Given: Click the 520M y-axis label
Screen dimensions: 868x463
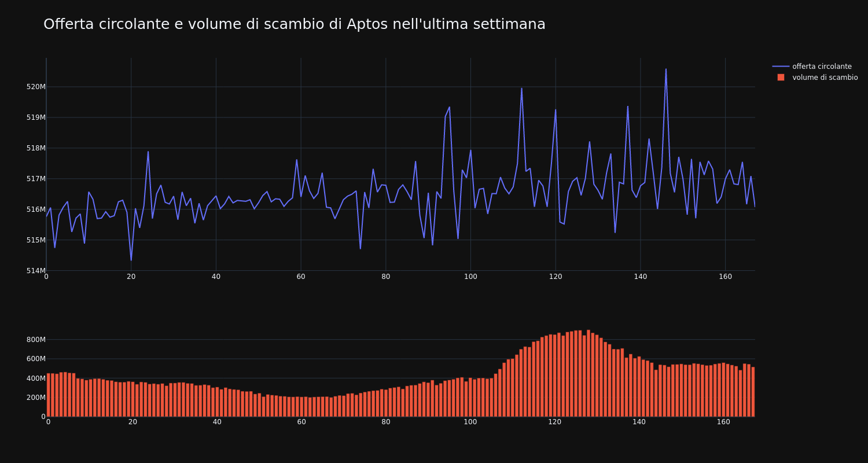Looking at the screenshot, I should [x=35, y=87].
